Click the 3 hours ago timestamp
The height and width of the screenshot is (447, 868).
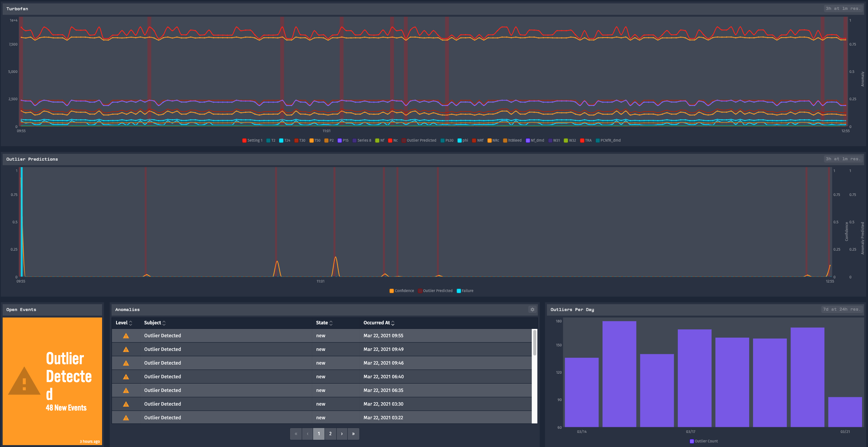click(90, 441)
